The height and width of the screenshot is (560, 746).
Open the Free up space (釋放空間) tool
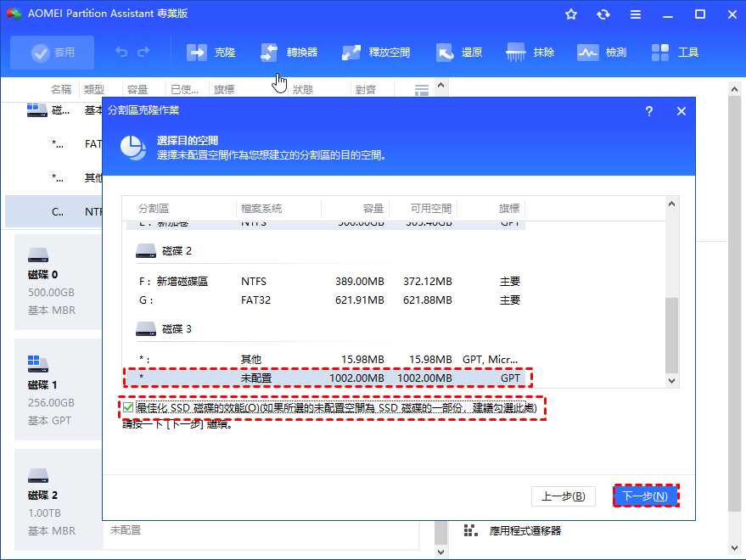coord(376,53)
